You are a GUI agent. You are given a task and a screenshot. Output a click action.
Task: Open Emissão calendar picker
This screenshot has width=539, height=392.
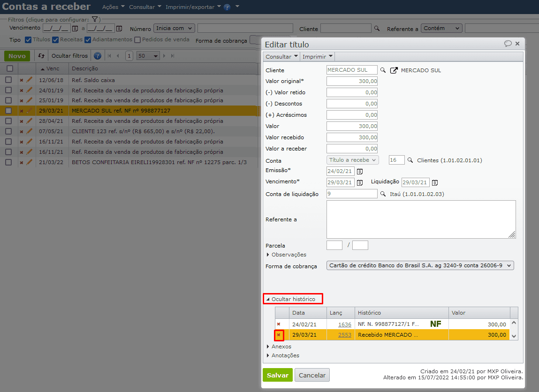click(x=359, y=171)
